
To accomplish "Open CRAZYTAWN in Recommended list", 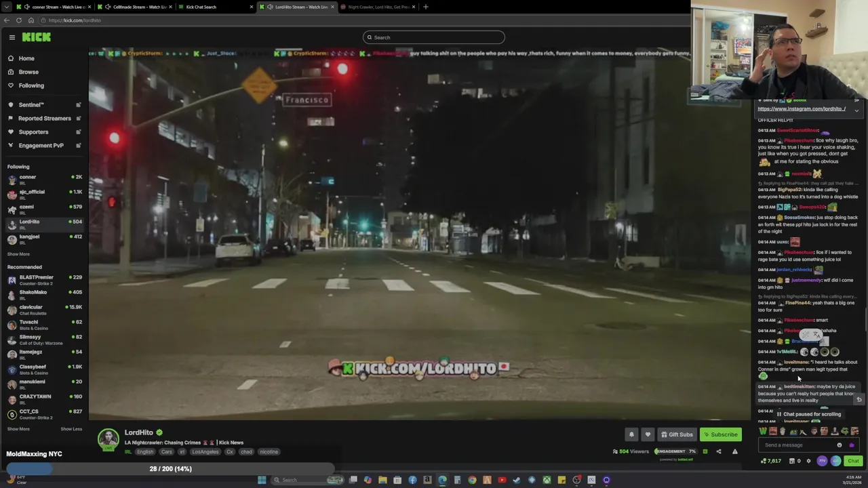I will (44, 399).
